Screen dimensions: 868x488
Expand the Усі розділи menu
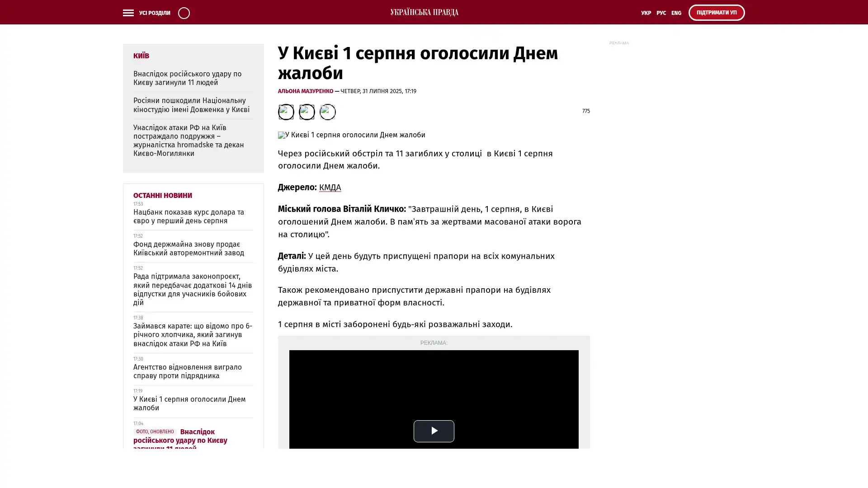coord(154,13)
